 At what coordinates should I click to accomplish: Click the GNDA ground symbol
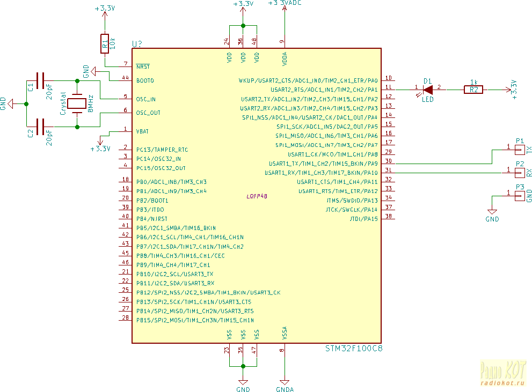click(284, 383)
